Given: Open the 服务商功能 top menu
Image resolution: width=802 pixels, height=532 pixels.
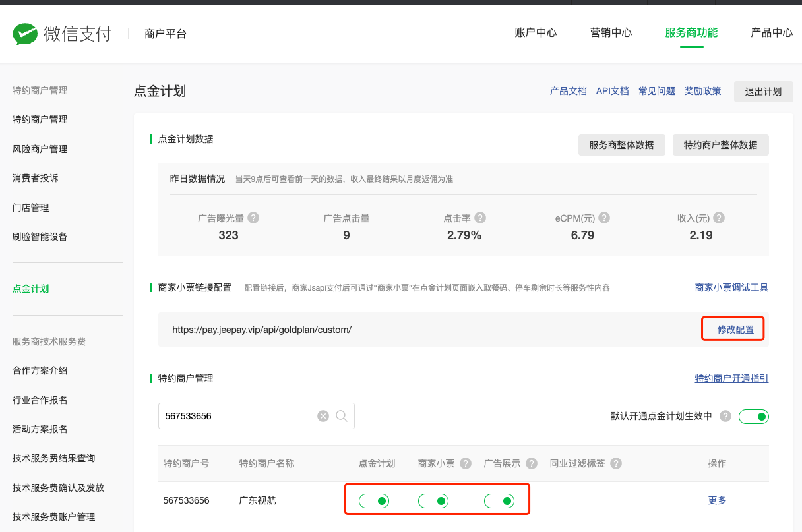Looking at the screenshot, I should pos(691,33).
